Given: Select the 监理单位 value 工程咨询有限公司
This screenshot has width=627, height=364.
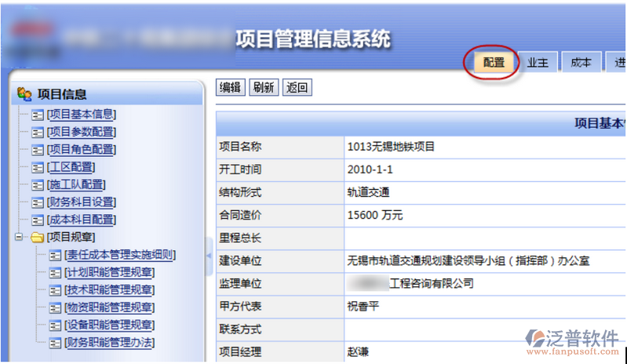Looking at the screenshot, I should (432, 284).
